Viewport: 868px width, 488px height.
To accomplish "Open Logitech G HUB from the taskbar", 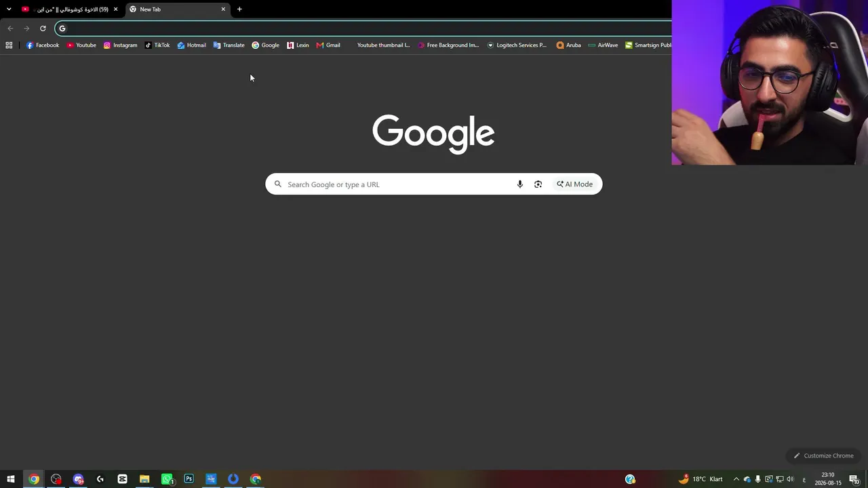I will click(100, 479).
